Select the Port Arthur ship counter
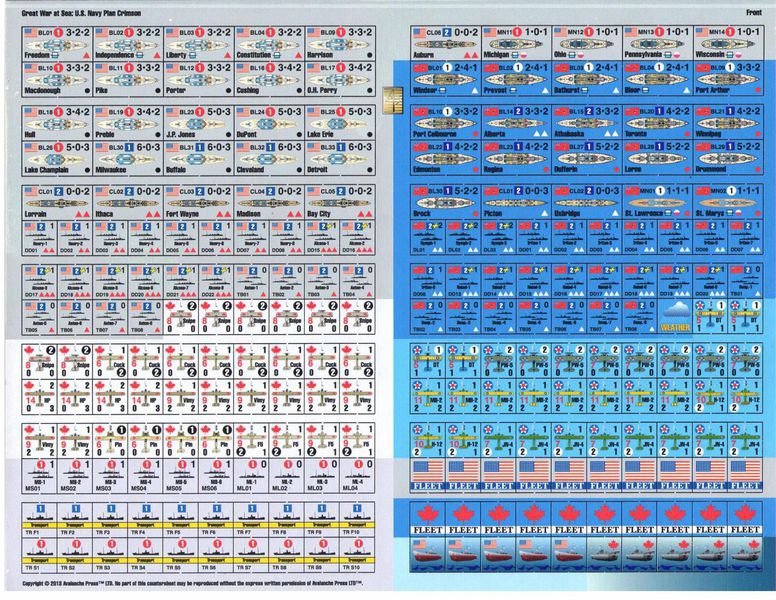776x600 pixels. click(728, 79)
